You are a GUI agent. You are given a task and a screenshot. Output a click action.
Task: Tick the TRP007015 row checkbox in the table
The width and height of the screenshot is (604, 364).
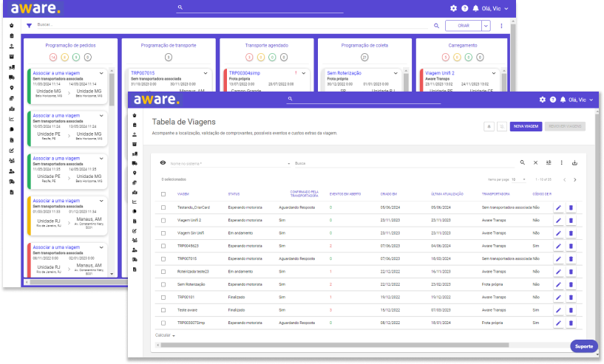(x=163, y=259)
